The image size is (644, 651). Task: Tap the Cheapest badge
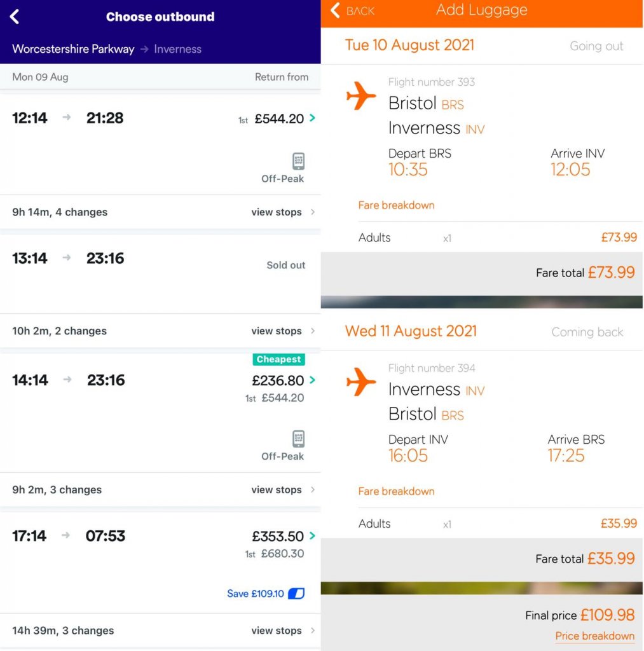click(x=278, y=360)
